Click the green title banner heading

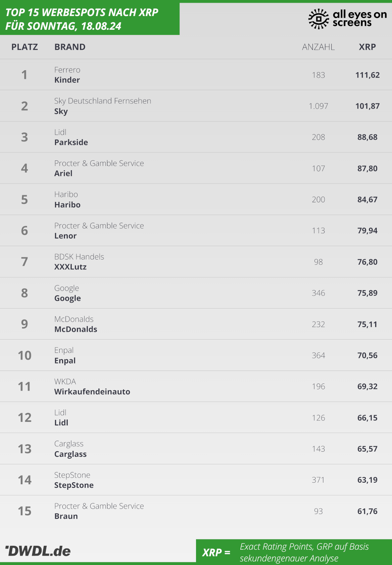(82, 19)
